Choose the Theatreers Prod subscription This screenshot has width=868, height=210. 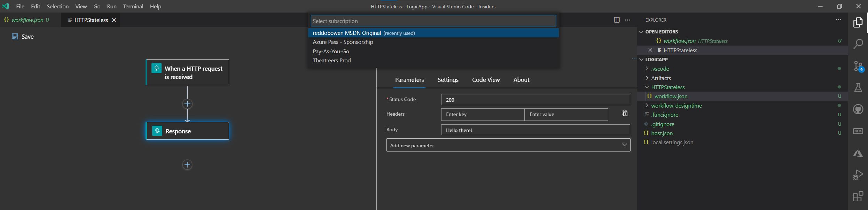(x=433, y=60)
